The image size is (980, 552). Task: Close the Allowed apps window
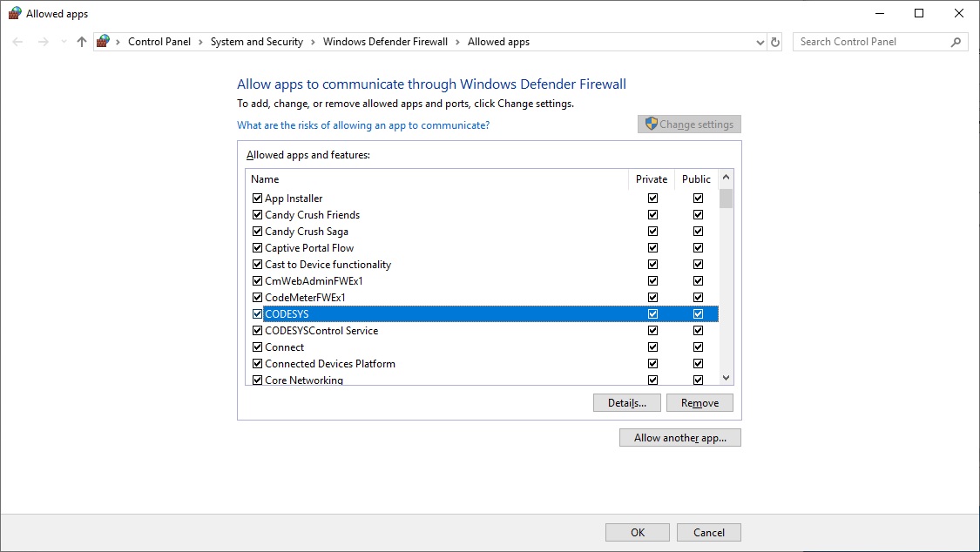959,13
